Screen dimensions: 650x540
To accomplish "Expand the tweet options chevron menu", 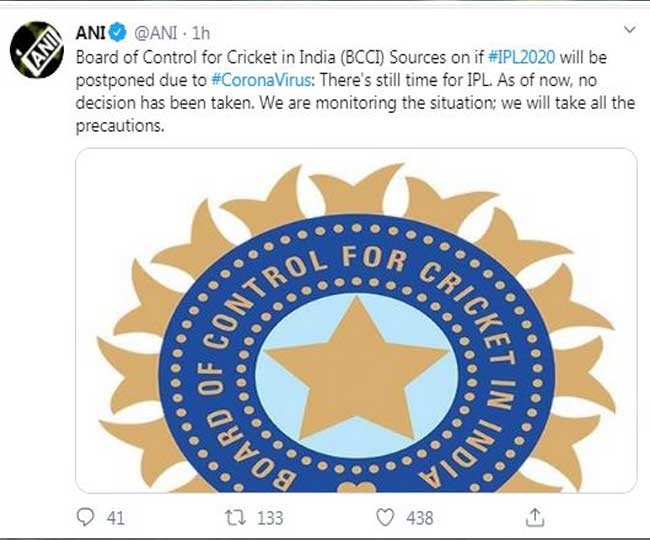I will [x=630, y=30].
